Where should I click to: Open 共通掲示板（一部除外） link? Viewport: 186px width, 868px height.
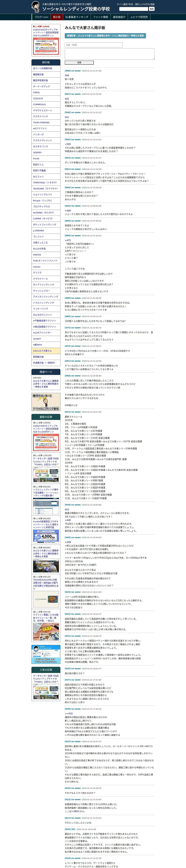[46, 363]
